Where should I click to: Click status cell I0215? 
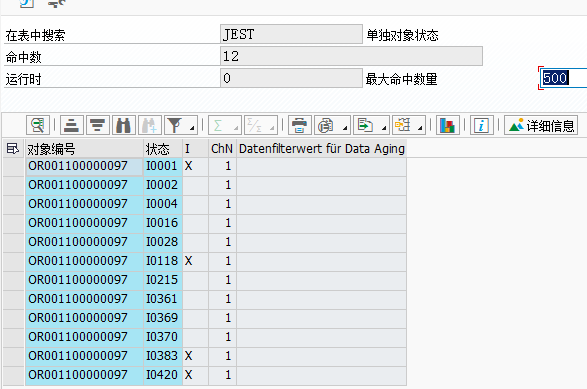(x=163, y=280)
